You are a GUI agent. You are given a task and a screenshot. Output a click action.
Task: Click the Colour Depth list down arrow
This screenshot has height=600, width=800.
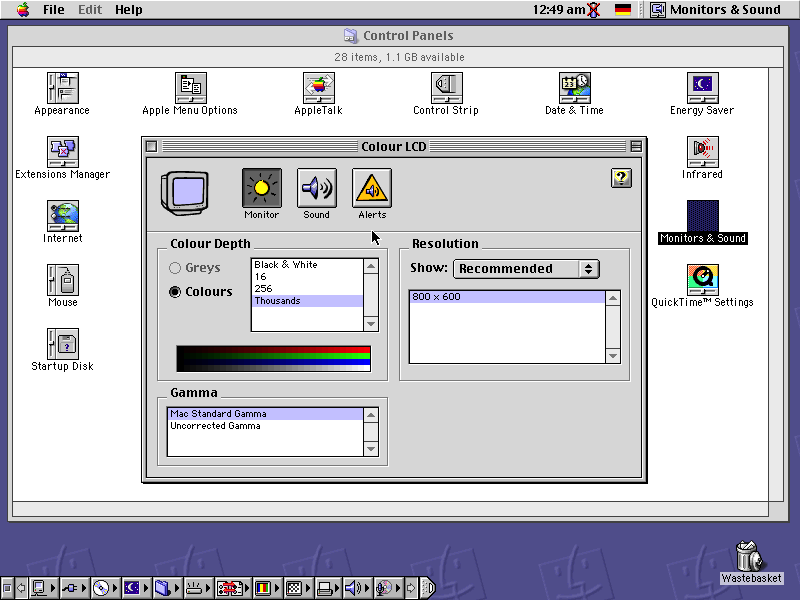(371, 324)
